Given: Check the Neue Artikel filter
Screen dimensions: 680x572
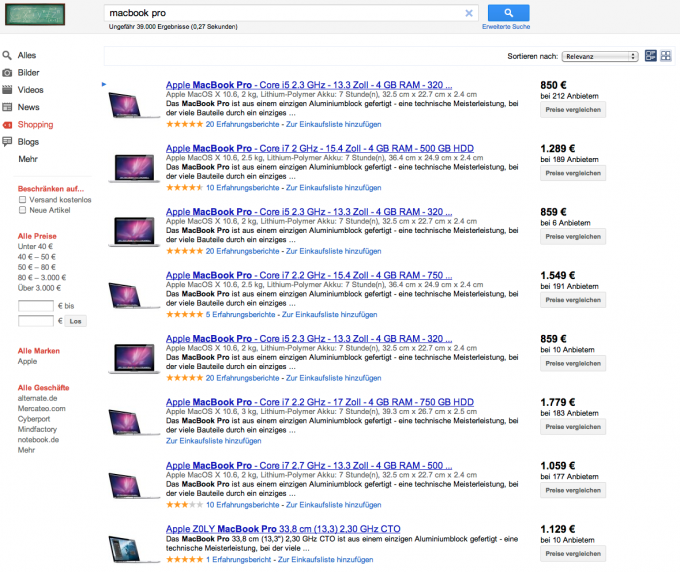Looking at the screenshot, I should click(22, 211).
